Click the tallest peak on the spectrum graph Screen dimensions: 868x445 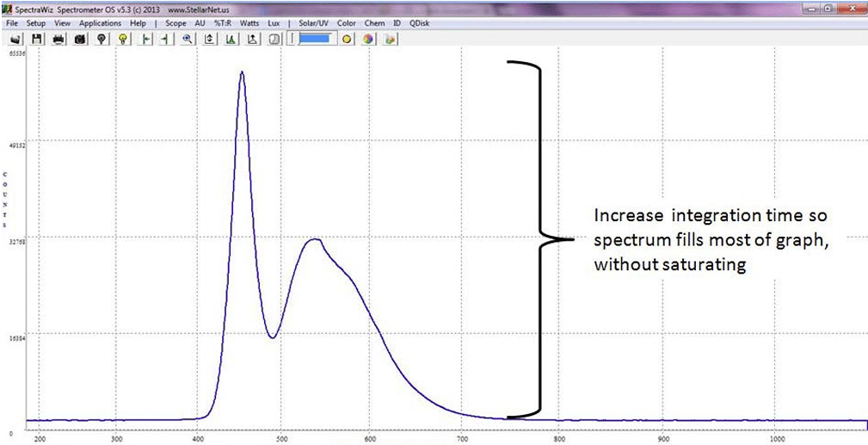(x=242, y=72)
